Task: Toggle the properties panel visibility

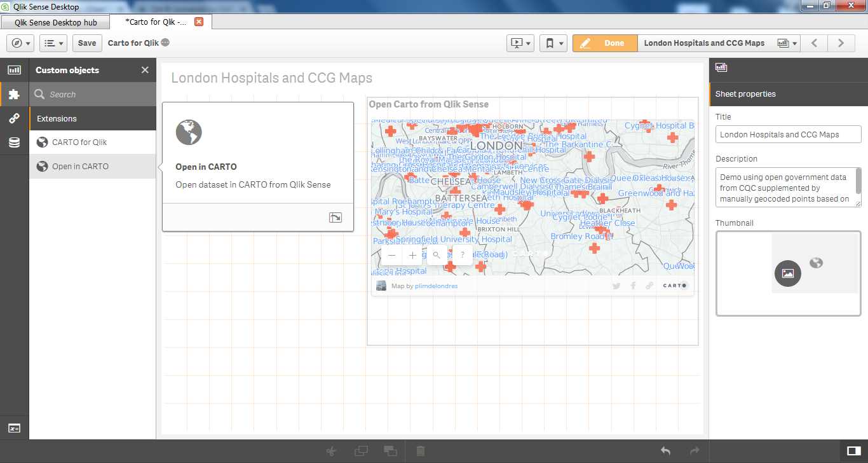Action: click(x=854, y=451)
